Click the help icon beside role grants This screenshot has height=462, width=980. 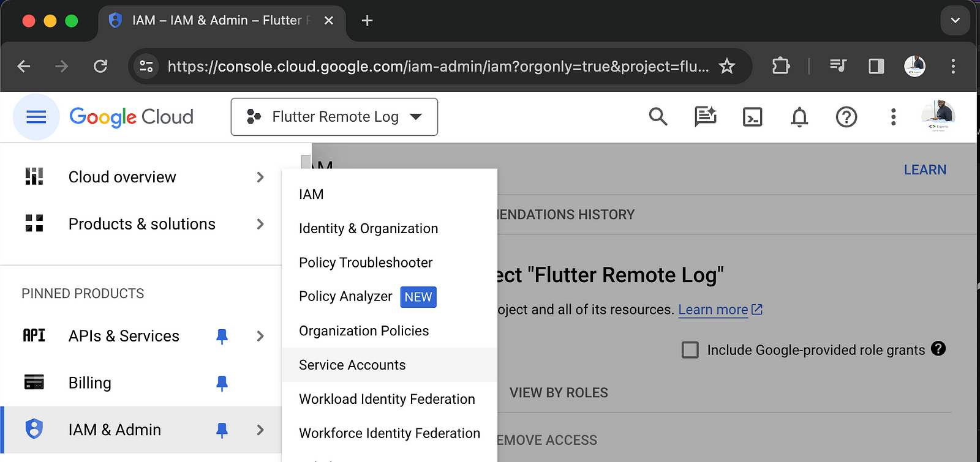938,349
